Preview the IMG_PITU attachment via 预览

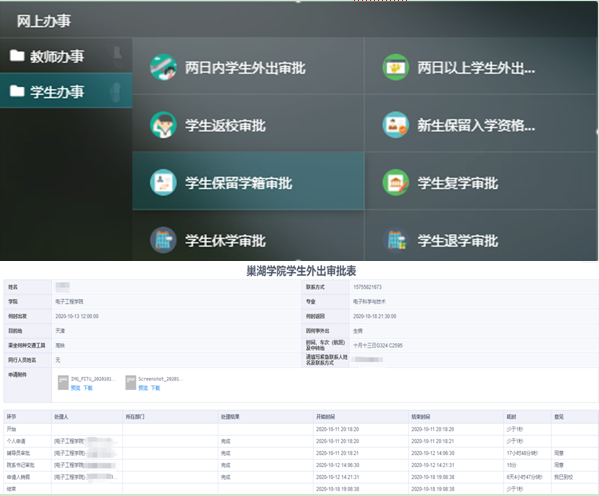75,388
